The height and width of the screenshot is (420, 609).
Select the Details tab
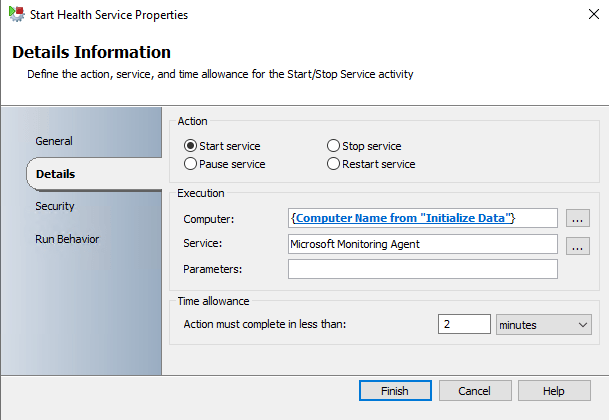click(x=56, y=174)
